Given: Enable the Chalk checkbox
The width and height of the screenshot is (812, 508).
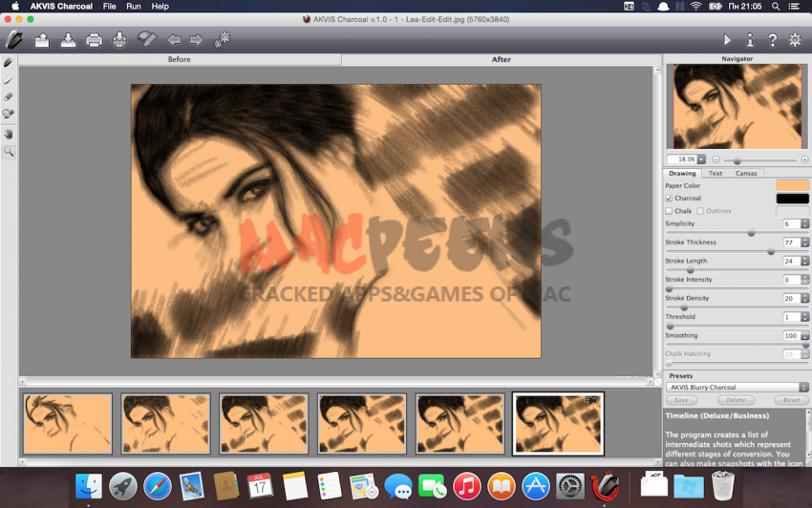Looking at the screenshot, I should [x=669, y=211].
